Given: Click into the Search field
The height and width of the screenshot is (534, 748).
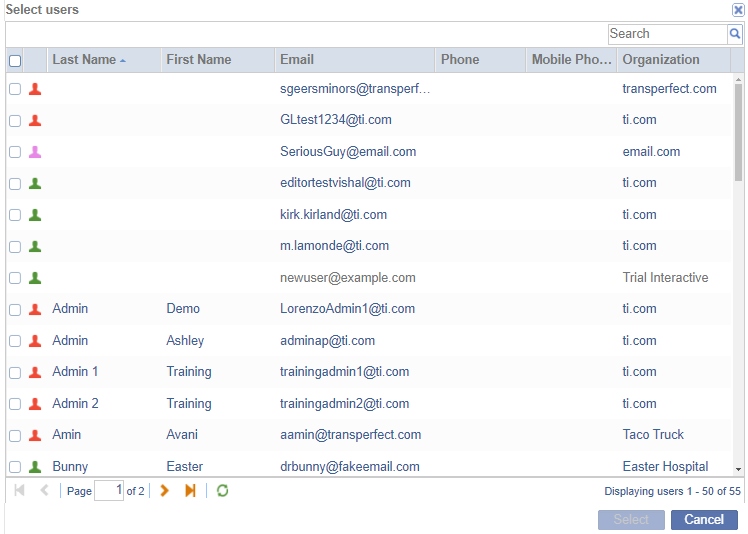Looking at the screenshot, I should [667, 34].
